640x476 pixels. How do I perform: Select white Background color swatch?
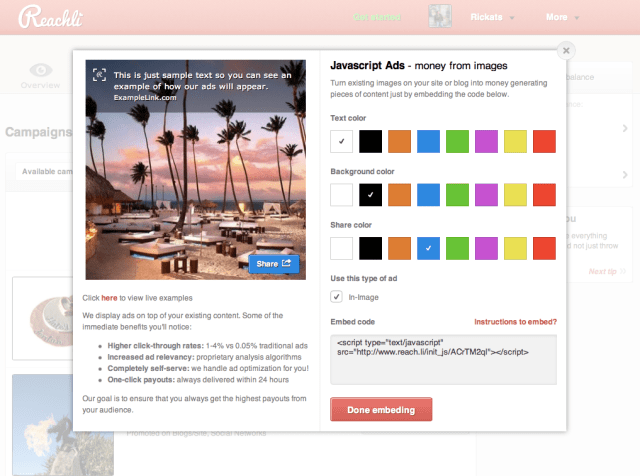(x=342, y=195)
